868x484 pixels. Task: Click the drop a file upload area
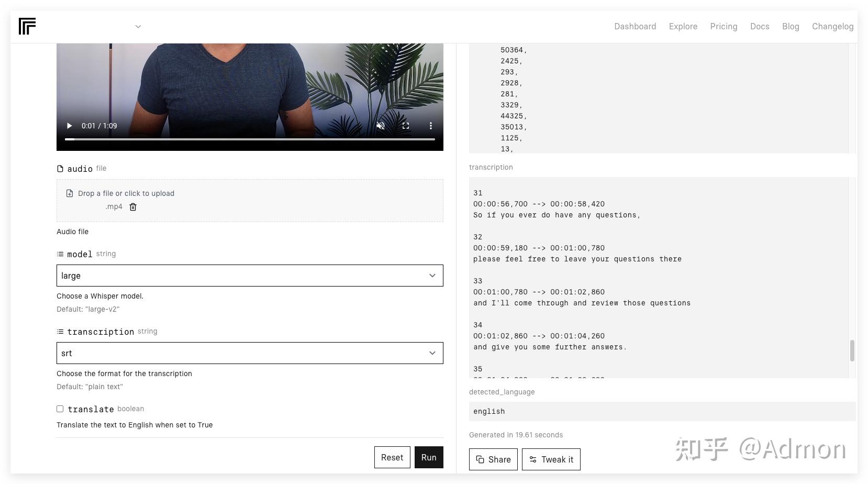[250, 201]
